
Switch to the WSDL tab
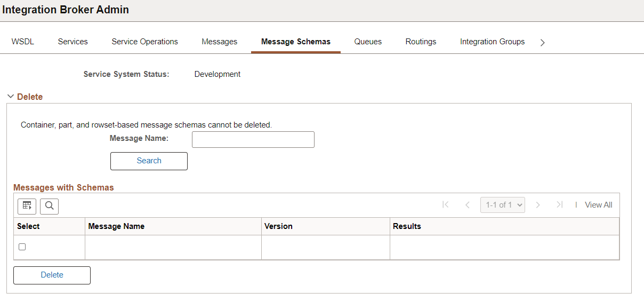coord(22,42)
